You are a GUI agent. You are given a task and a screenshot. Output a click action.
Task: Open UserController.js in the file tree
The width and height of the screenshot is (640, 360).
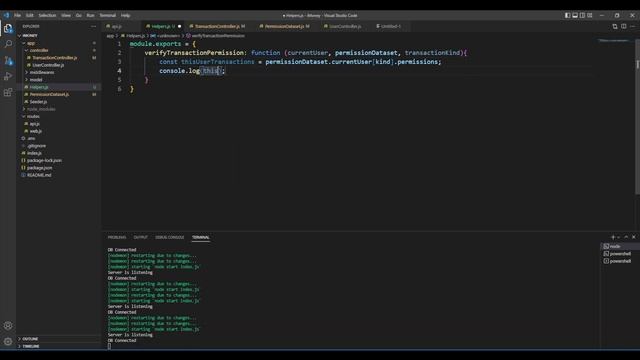(x=58, y=65)
